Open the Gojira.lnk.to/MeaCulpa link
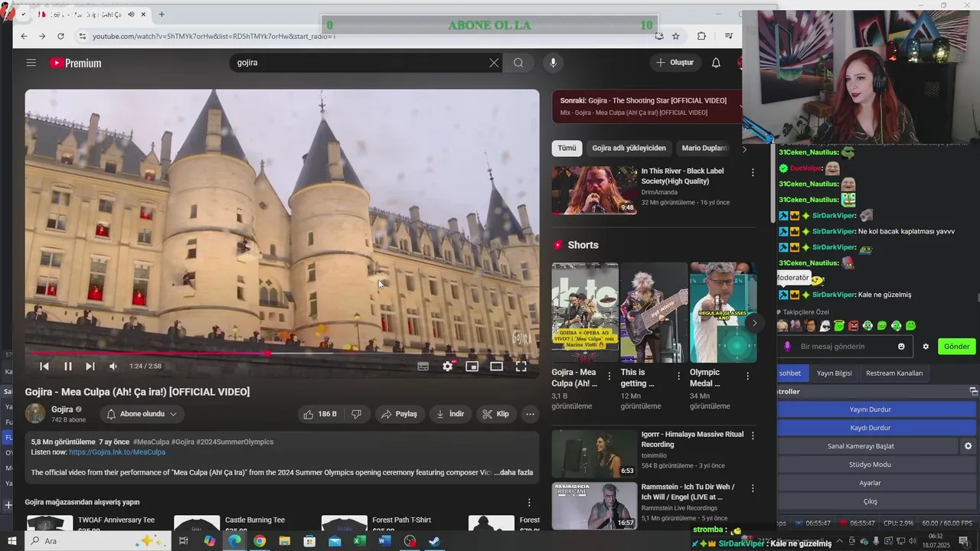 (117, 452)
